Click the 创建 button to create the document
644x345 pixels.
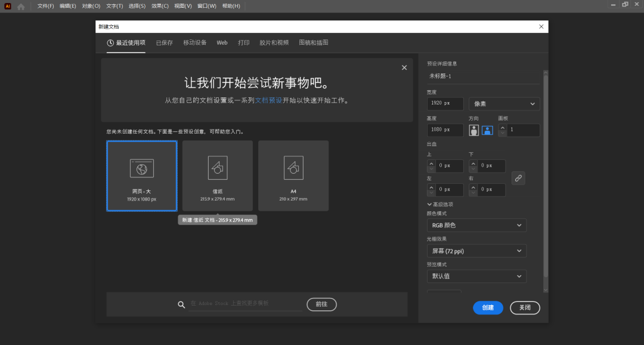pyautogui.click(x=488, y=307)
